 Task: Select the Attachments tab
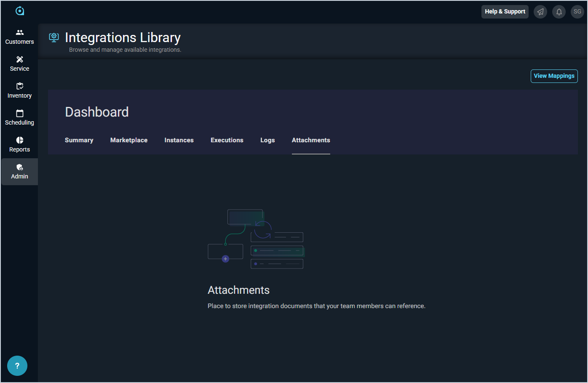pyautogui.click(x=311, y=140)
